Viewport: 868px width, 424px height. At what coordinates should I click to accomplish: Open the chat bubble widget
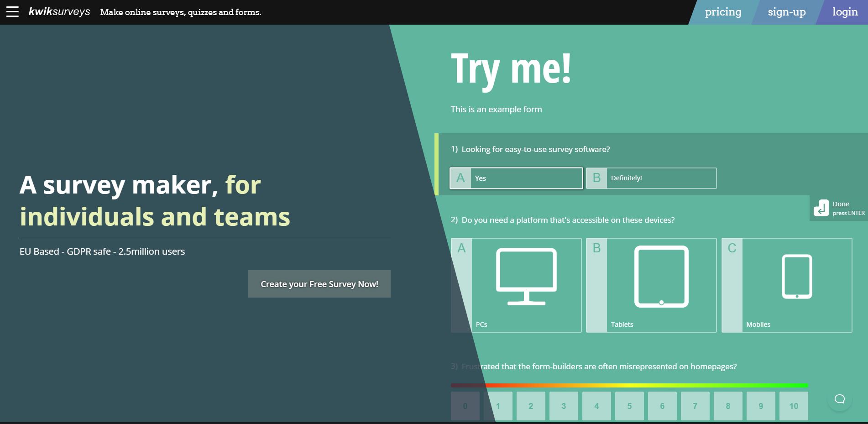(x=839, y=399)
